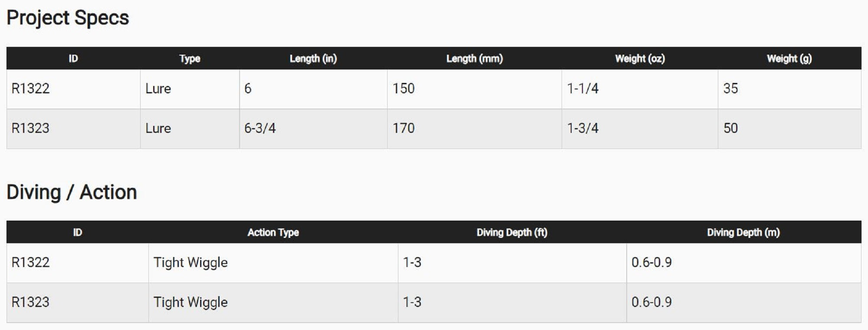Click the Length (mm) column header
This screenshot has width=868, height=330.
tap(474, 59)
